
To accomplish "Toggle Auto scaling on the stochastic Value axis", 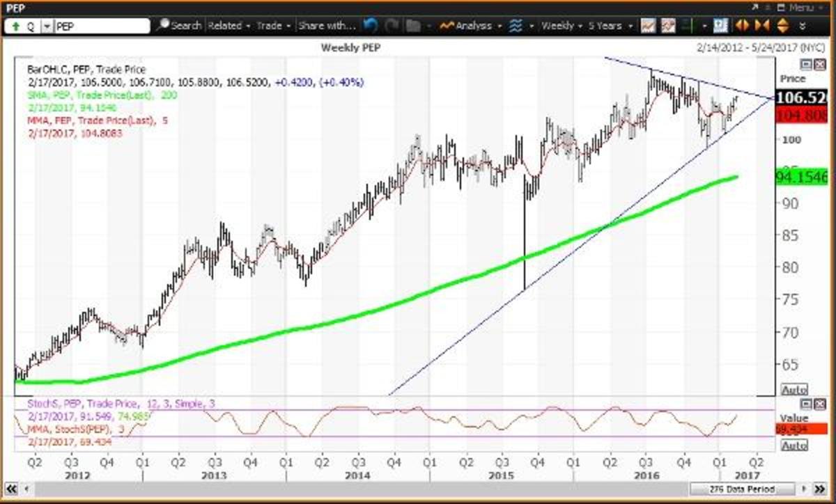I will pos(794,446).
